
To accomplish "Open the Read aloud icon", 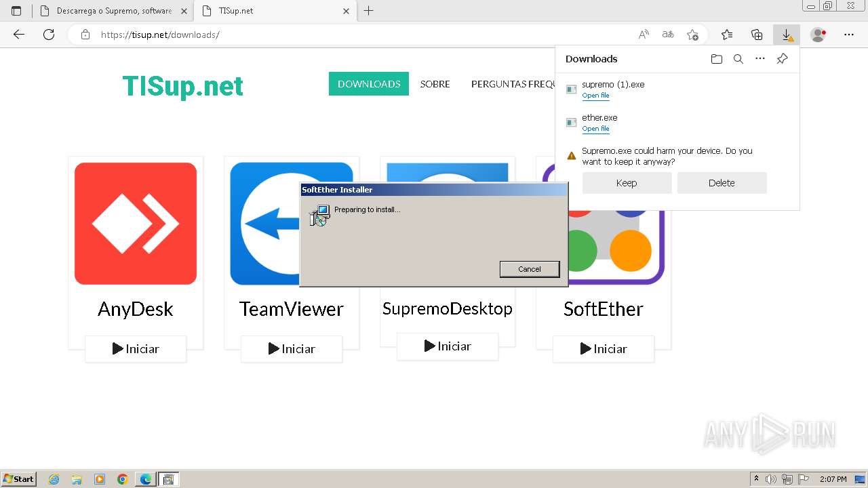I will (x=644, y=35).
